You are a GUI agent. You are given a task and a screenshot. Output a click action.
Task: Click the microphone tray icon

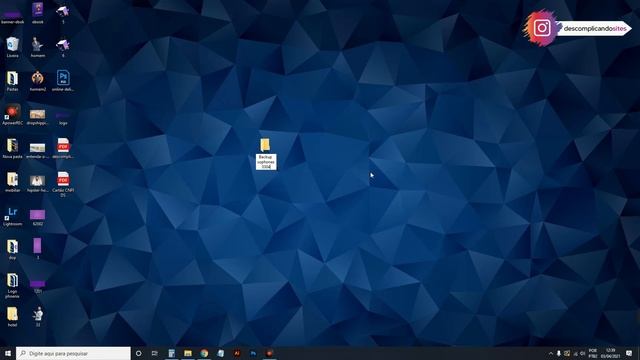click(x=559, y=353)
